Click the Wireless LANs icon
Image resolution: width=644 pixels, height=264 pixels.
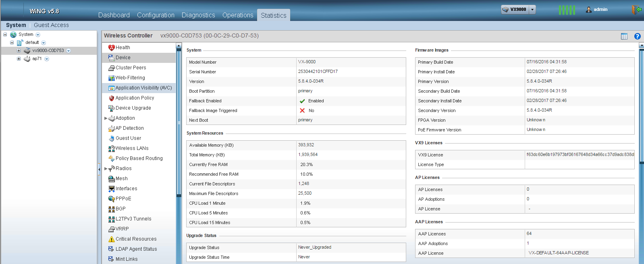pos(112,148)
